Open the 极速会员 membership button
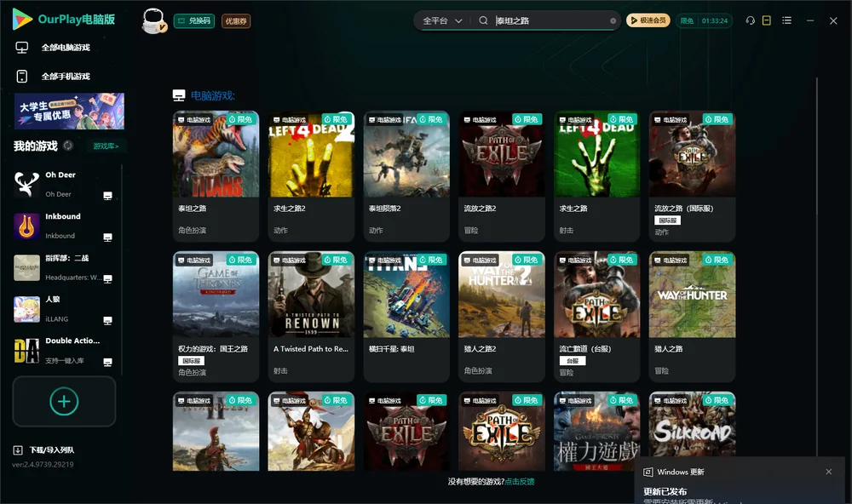The image size is (852, 504). coord(648,20)
